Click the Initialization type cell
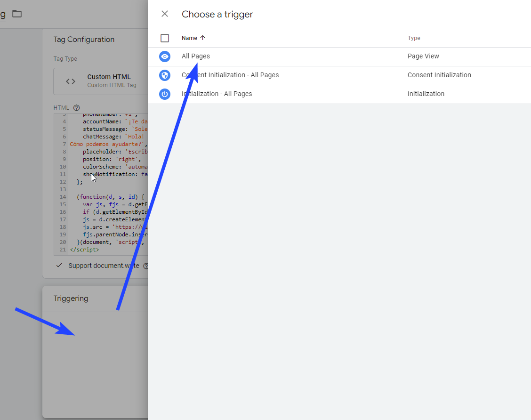531x420 pixels. click(426, 94)
